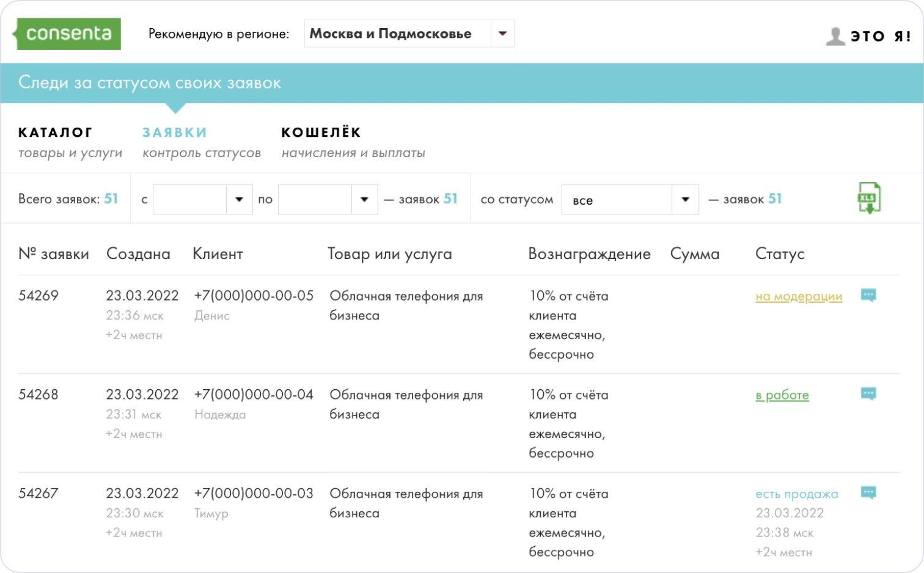The height and width of the screenshot is (573, 924).
Task: Select application number 54268
Action: point(38,395)
